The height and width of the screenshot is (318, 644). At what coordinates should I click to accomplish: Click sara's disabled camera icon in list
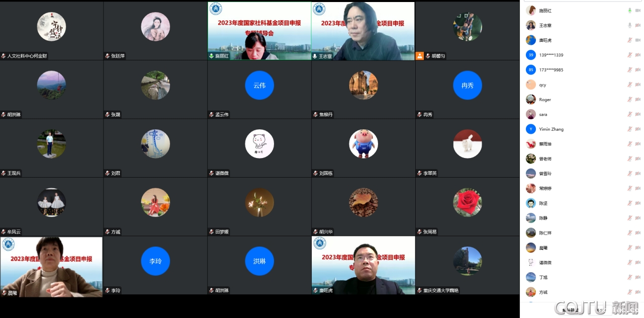coord(637,114)
